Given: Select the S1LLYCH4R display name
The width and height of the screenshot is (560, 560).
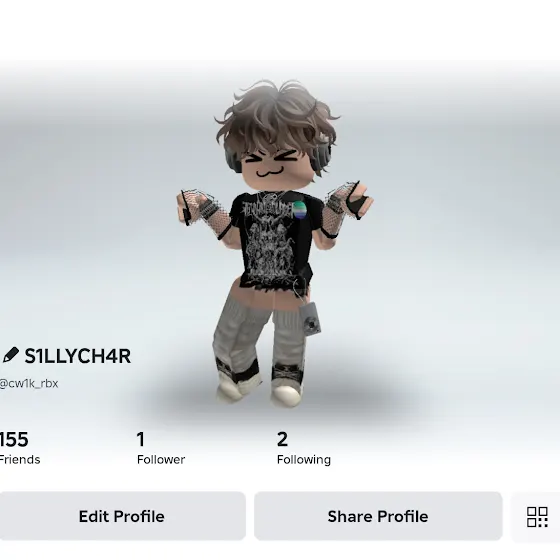Looking at the screenshot, I should tap(78, 356).
